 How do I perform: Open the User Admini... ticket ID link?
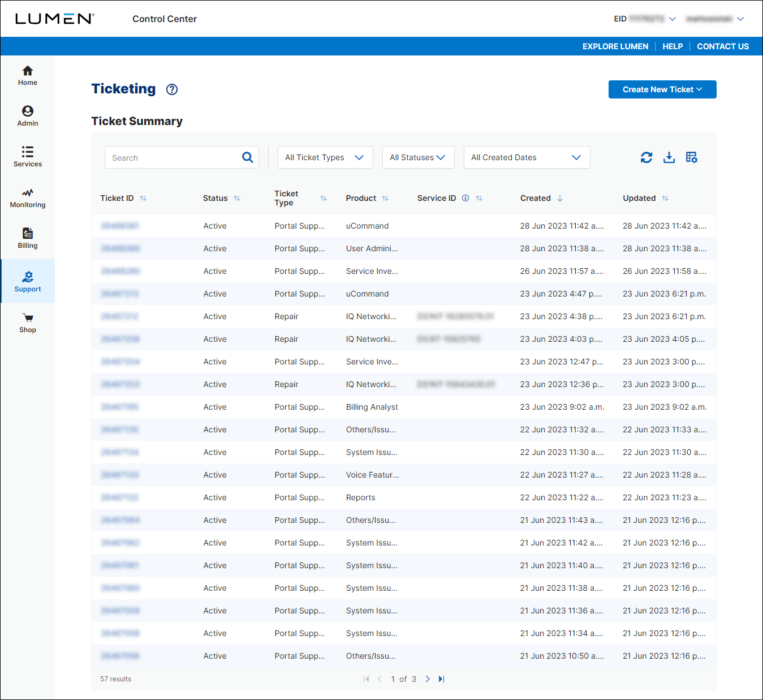tap(120, 248)
